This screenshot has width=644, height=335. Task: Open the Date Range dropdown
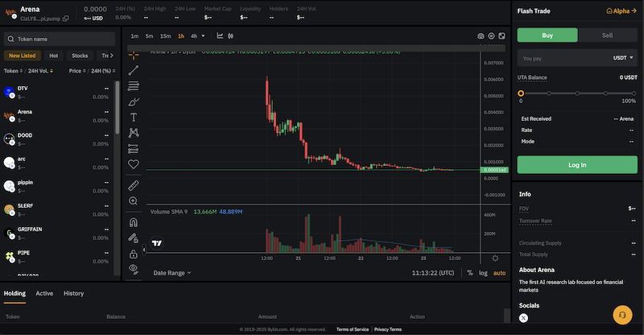pyautogui.click(x=172, y=273)
